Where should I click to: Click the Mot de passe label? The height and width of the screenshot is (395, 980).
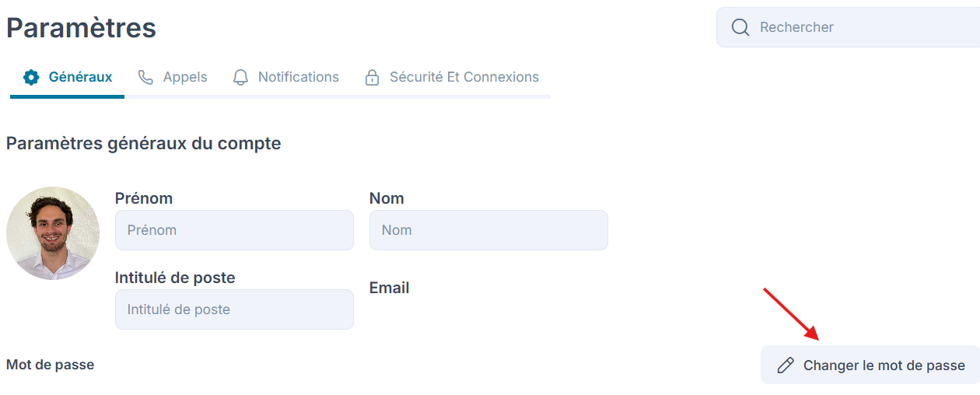pos(50,365)
